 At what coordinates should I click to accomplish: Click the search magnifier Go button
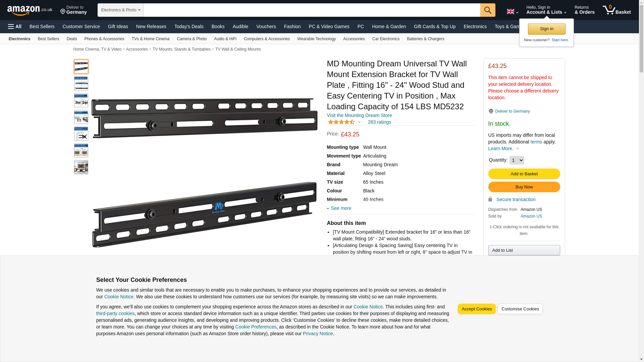488,10
